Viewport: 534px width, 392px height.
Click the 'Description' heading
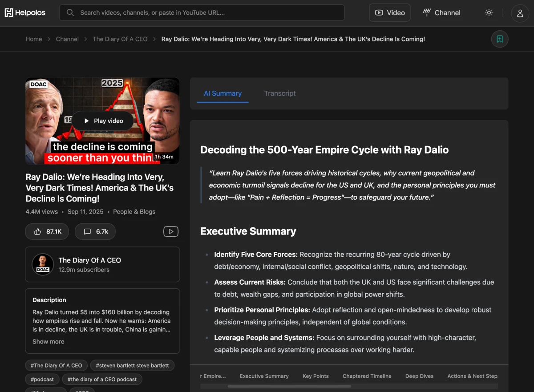click(x=49, y=300)
